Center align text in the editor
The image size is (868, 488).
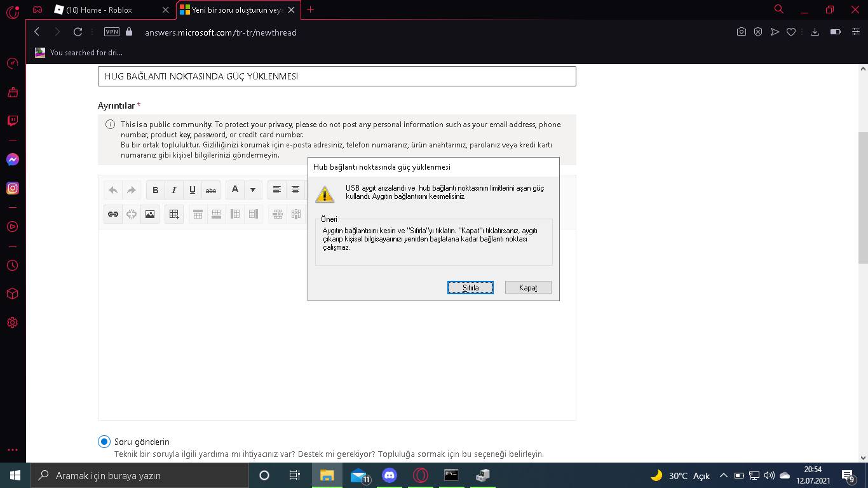295,190
